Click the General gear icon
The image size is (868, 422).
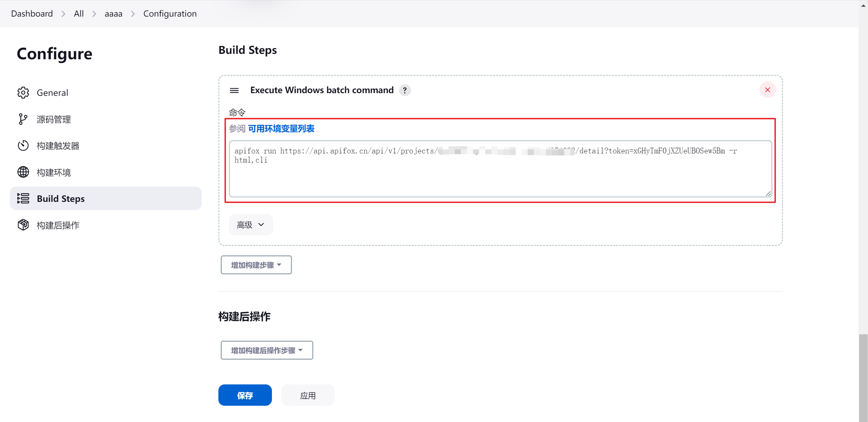point(23,92)
